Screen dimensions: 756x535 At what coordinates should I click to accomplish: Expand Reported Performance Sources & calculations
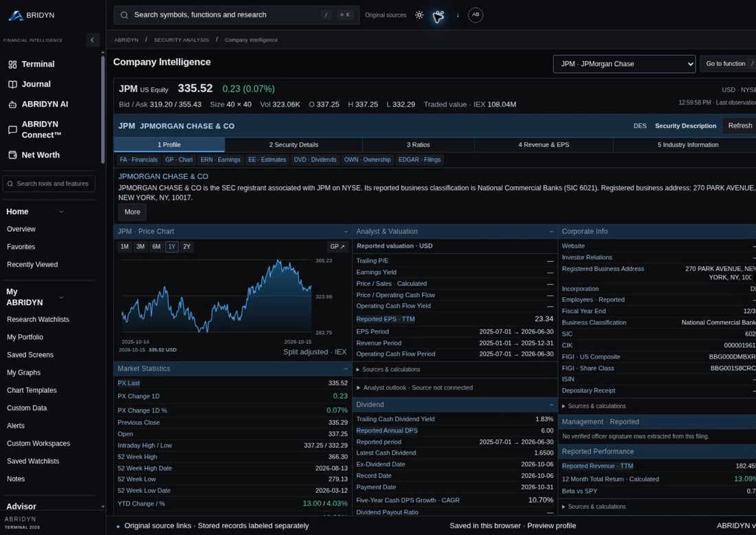tap(594, 507)
